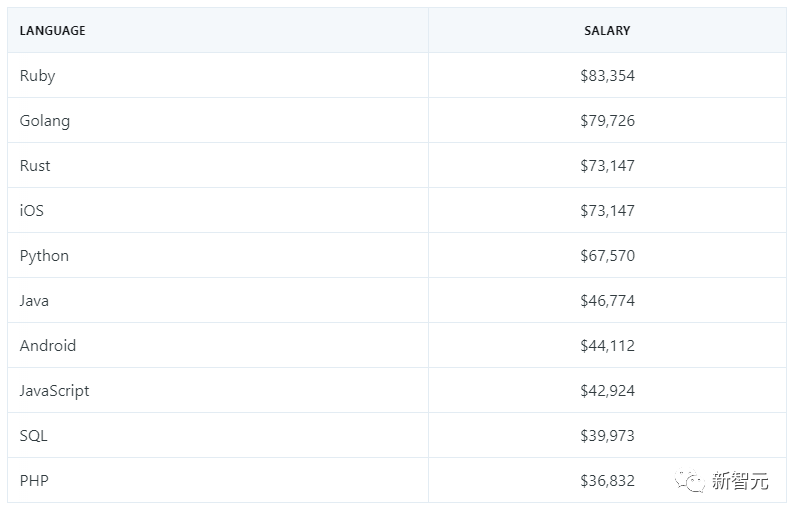Click the Java row label
The height and width of the screenshot is (515, 794).
(34, 301)
